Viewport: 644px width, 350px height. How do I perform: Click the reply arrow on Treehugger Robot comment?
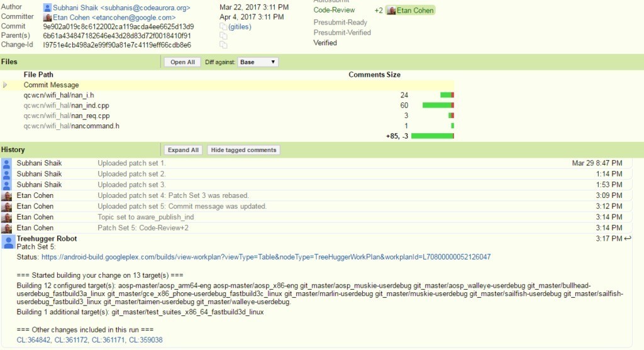[x=627, y=239]
